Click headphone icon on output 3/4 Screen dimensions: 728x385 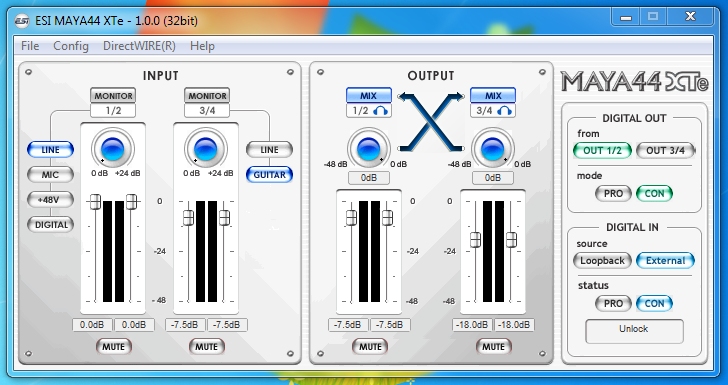pos(505,111)
